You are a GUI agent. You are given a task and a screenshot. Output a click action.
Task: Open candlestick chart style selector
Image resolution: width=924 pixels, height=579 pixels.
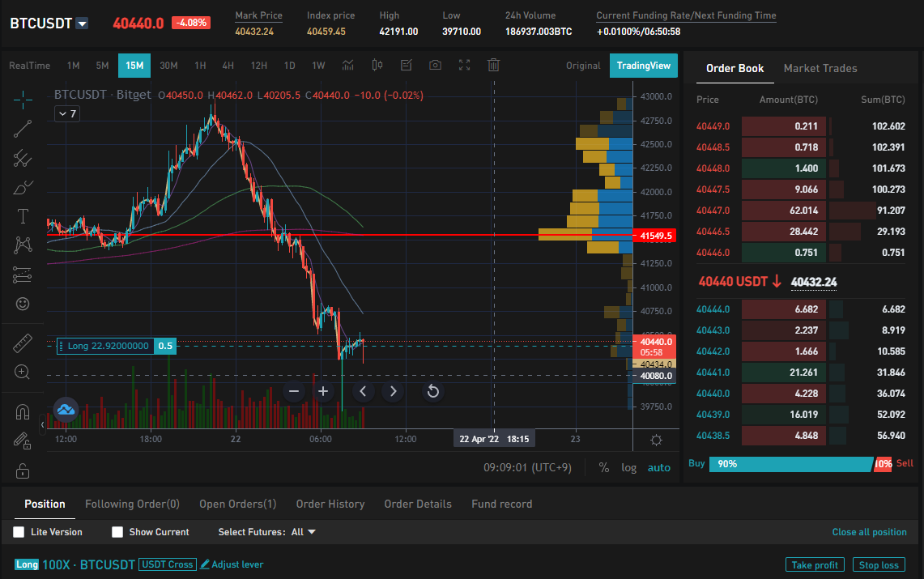click(x=377, y=66)
